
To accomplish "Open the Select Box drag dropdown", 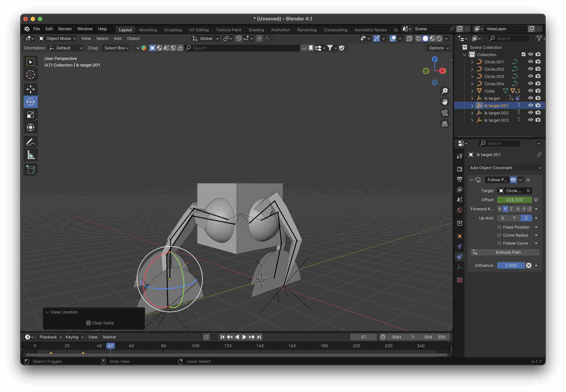I will point(116,48).
